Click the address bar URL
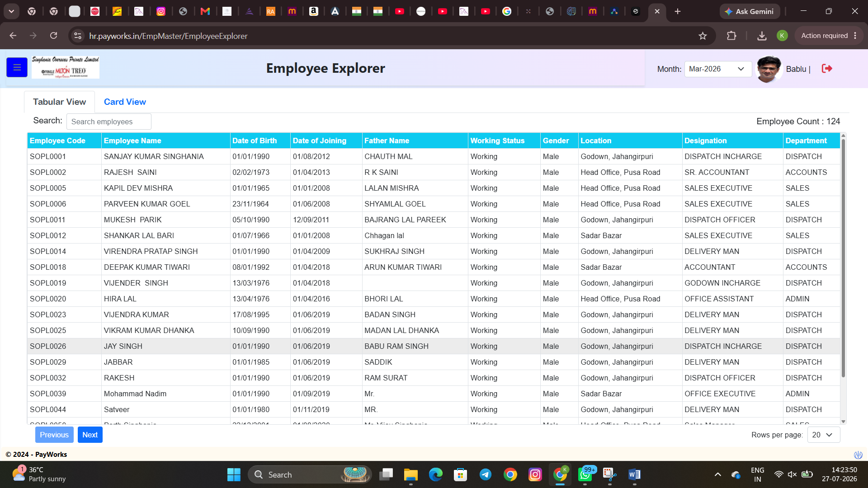The image size is (868, 488). [x=168, y=36]
